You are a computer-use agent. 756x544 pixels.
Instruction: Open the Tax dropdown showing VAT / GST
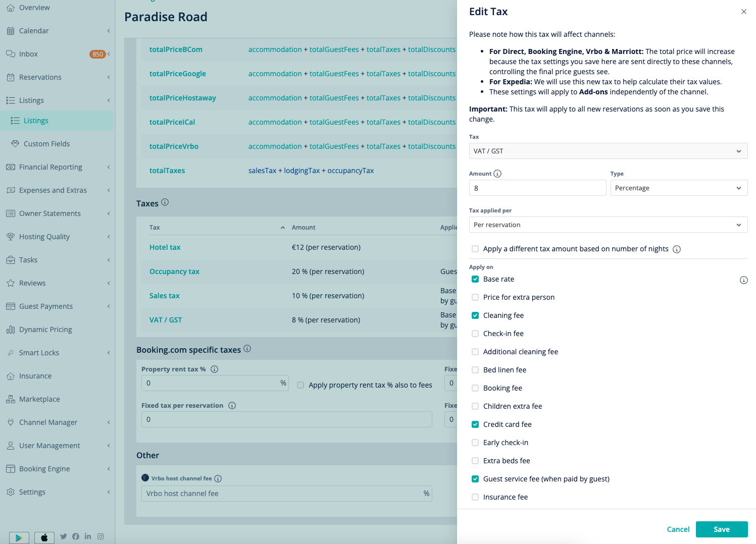click(608, 151)
